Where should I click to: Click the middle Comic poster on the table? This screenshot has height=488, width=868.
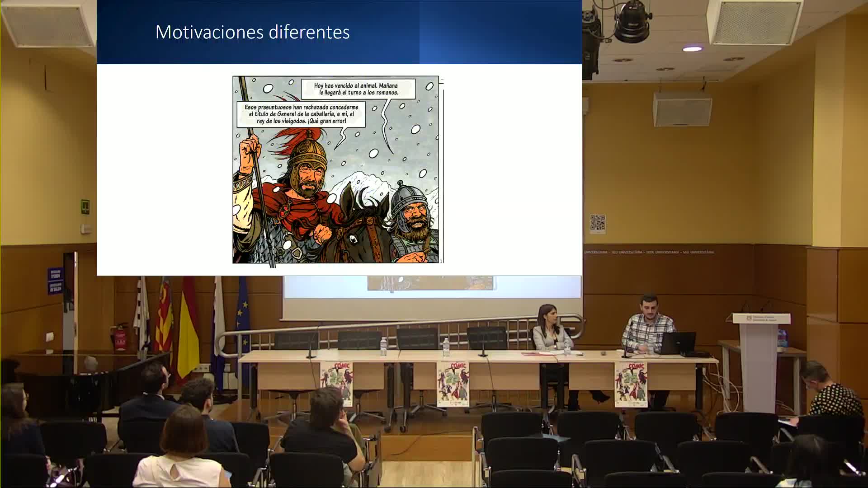click(x=453, y=384)
